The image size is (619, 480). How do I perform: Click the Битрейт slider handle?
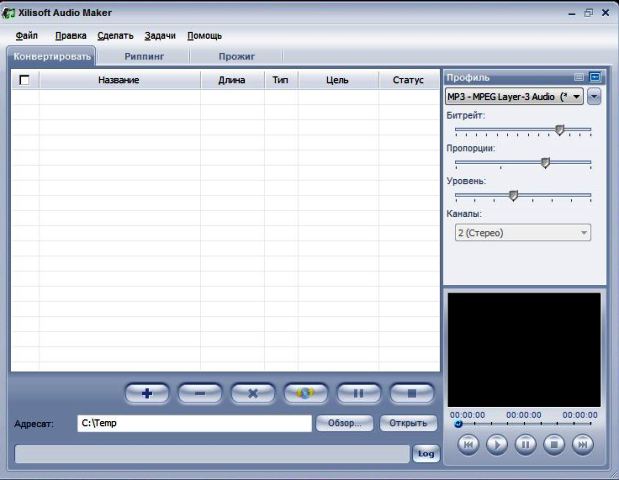pyautogui.click(x=559, y=129)
